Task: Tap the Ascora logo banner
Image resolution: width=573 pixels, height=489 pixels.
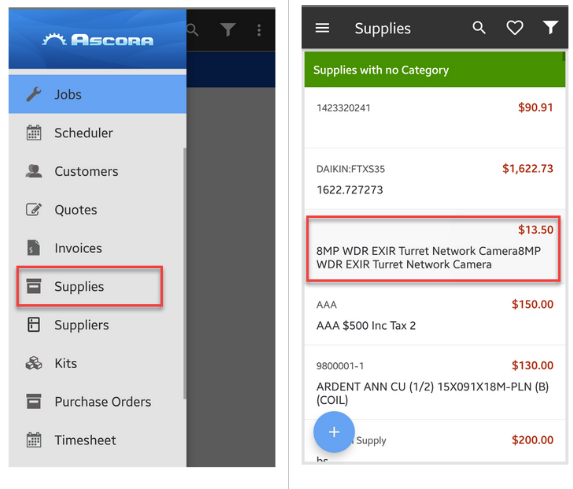Action: 98,39
